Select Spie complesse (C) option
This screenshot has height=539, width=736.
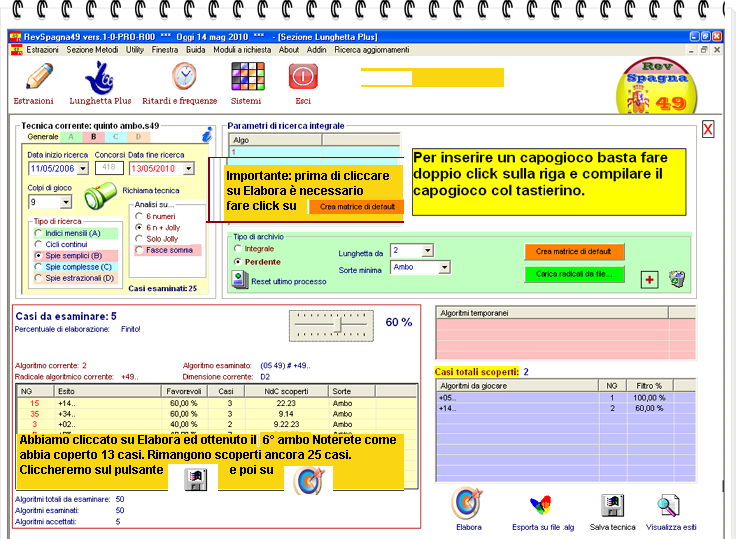38,267
